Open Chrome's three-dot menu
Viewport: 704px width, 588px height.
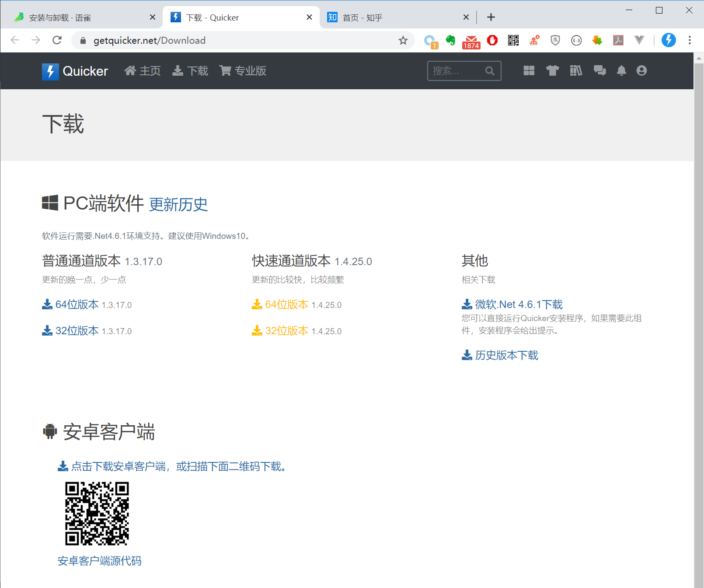pos(690,40)
